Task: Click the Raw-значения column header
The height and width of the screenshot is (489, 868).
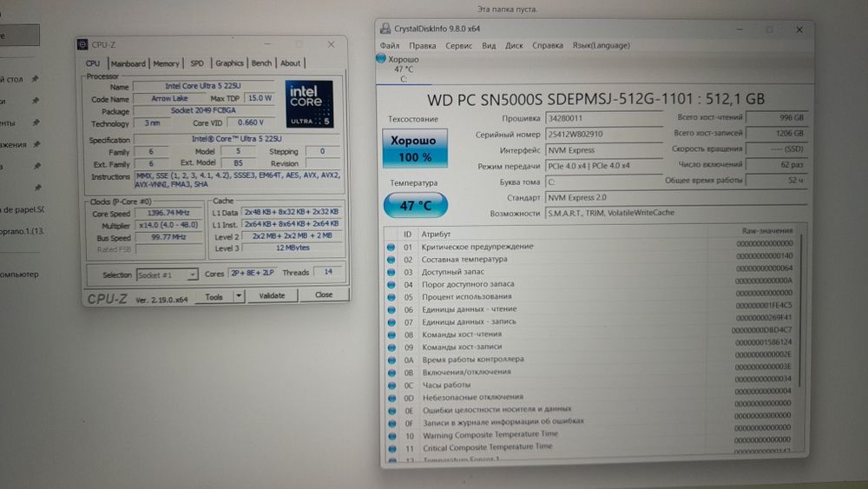Action: pyautogui.click(x=766, y=230)
